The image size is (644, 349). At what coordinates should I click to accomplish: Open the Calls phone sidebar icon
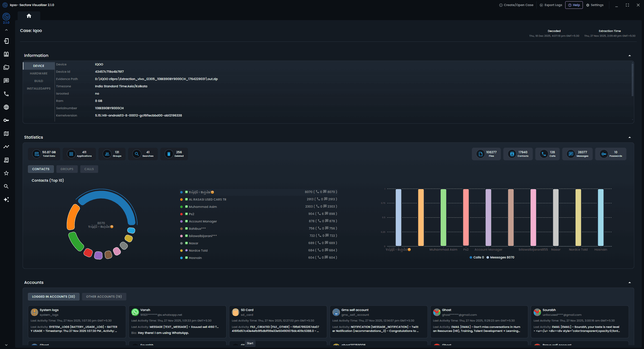point(6,94)
